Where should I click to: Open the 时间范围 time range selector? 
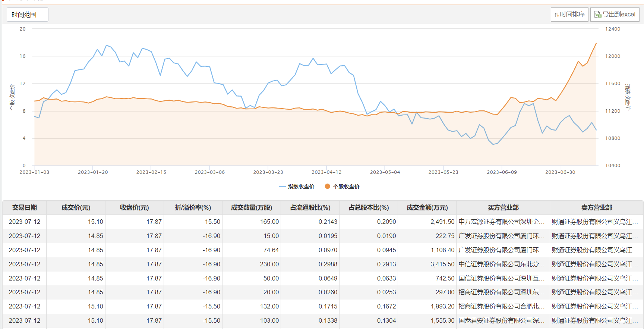27,15
